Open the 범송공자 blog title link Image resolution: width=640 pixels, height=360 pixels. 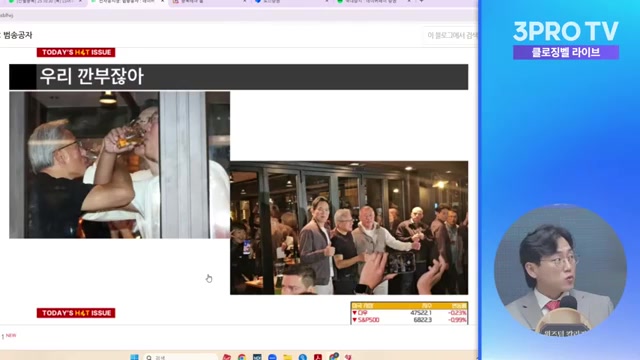(x=18, y=35)
